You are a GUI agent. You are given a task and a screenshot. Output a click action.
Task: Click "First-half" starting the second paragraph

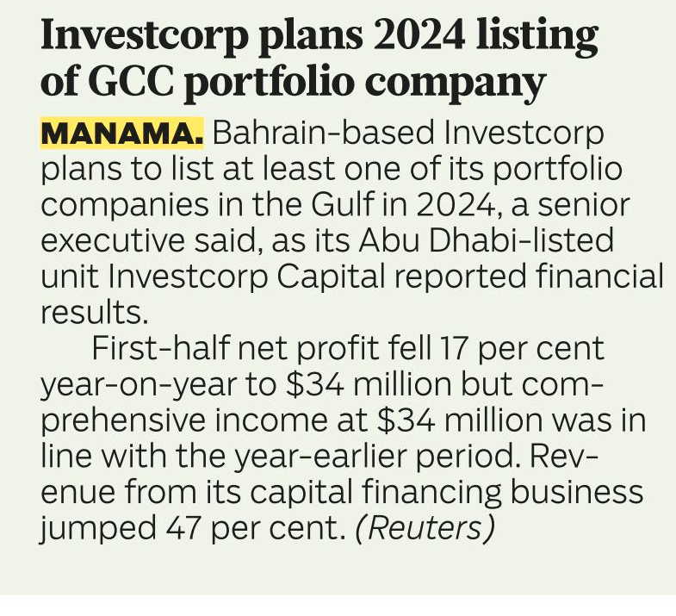[160, 348]
